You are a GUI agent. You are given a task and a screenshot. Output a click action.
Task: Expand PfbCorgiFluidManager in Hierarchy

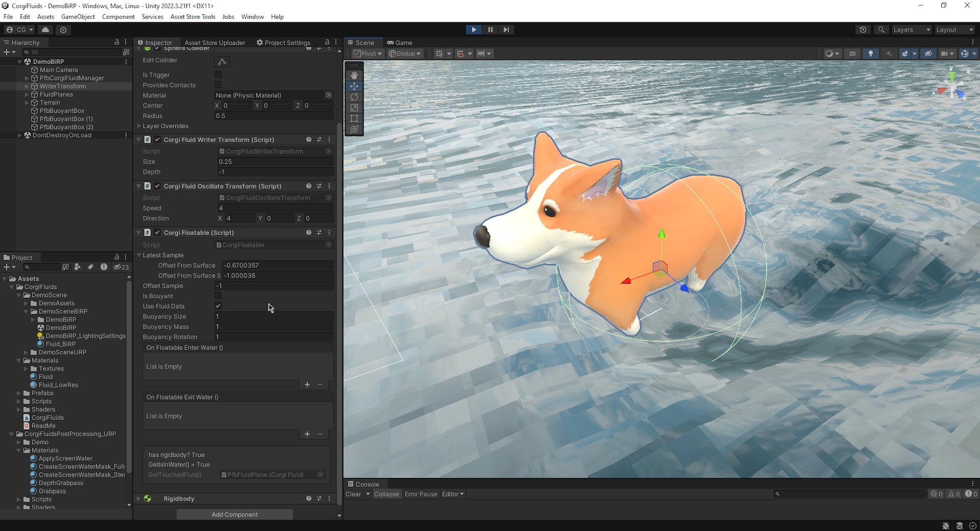click(27, 78)
